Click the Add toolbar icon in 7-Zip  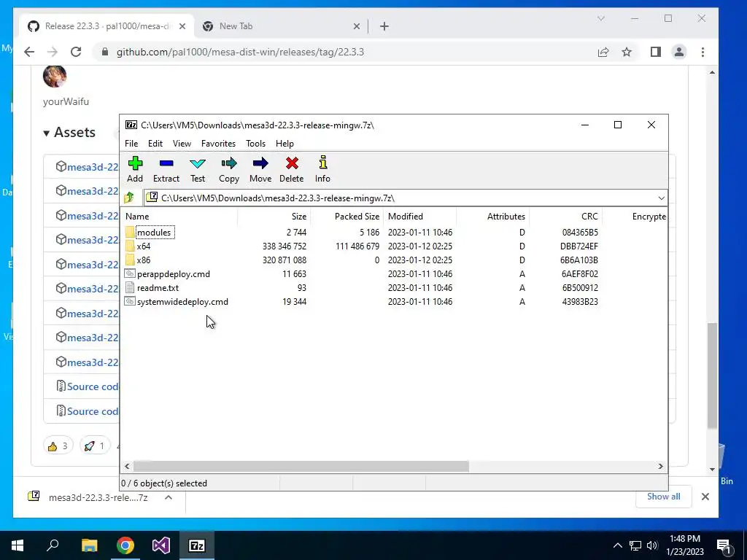point(135,169)
